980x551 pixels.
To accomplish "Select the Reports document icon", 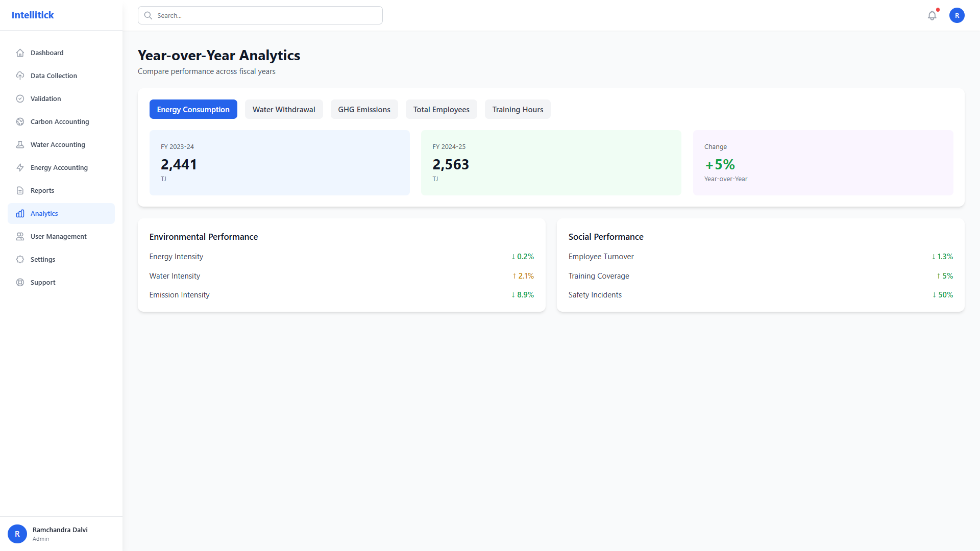I will click(20, 190).
